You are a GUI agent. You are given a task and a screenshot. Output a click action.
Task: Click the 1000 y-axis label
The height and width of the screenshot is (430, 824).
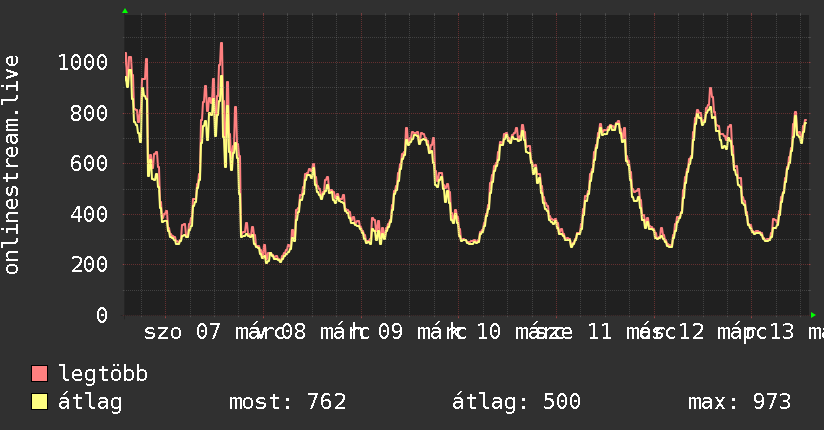(x=83, y=63)
